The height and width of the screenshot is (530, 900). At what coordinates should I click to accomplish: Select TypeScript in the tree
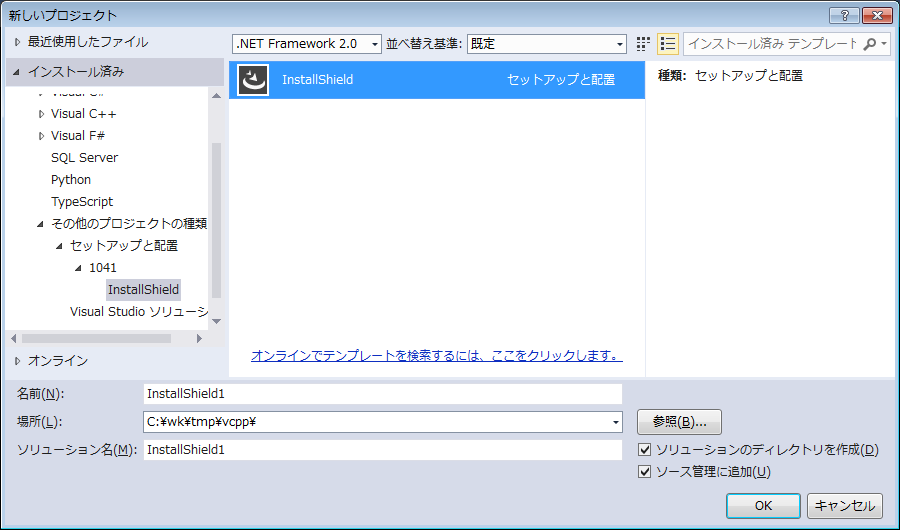pyautogui.click(x=82, y=202)
